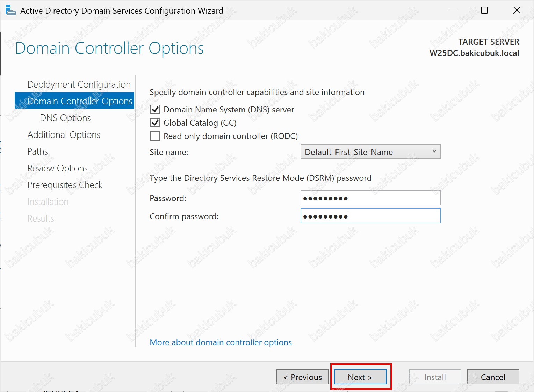Open Prerequisites Check step
Image resolution: width=534 pixels, height=392 pixels.
click(65, 185)
